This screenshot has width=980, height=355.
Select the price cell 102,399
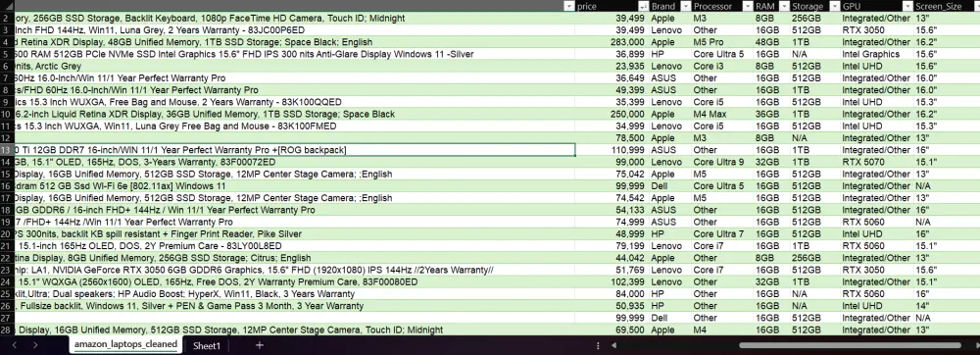(x=612, y=281)
